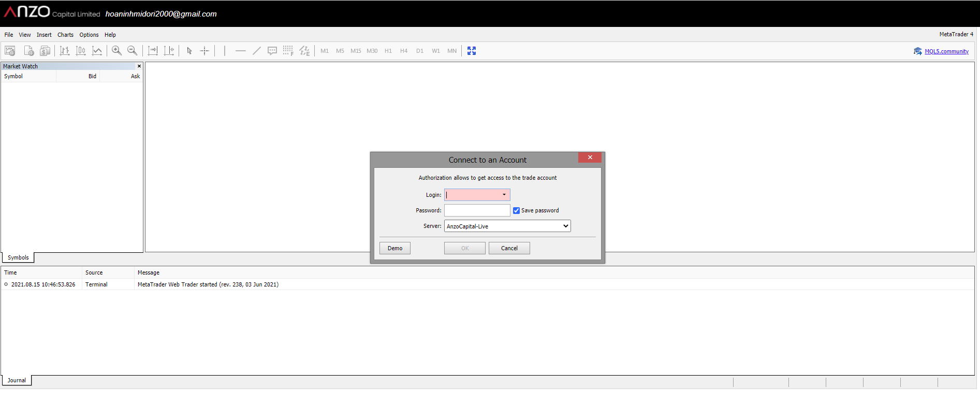The height and width of the screenshot is (402, 980).
Task: Draw a horizontal line tool
Action: pos(240,51)
